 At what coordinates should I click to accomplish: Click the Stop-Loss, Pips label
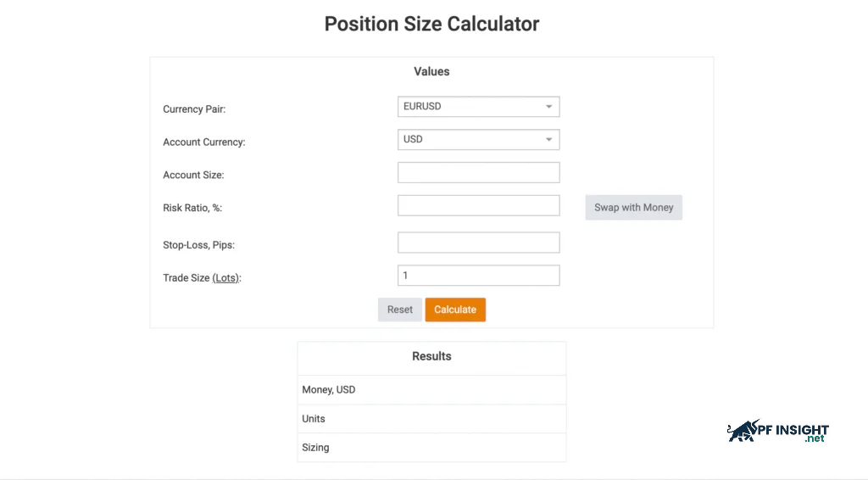tap(198, 245)
